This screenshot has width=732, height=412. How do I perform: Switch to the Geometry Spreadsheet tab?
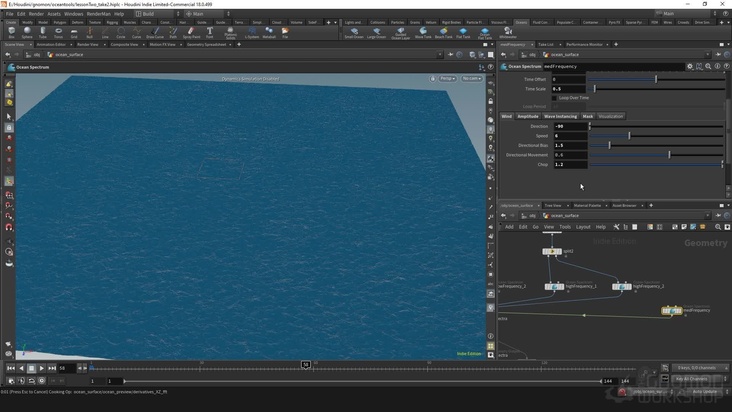pos(206,45)
